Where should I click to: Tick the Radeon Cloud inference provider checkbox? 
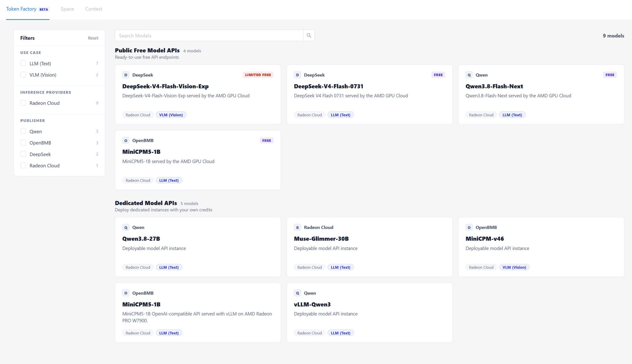pyautogui.click(x=23, y=103)
